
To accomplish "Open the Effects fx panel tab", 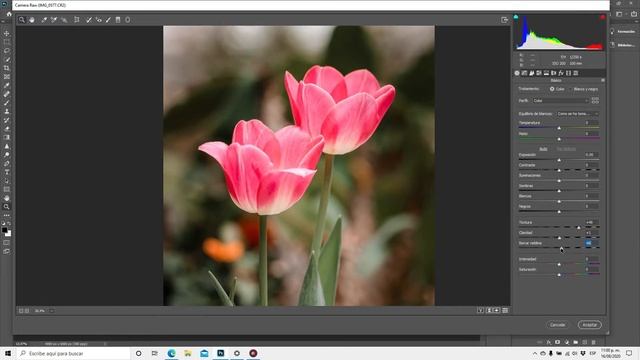I will 561,73.
